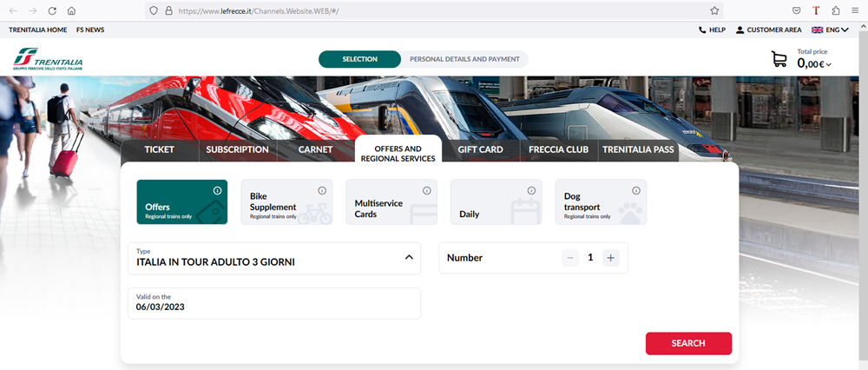Click the browser address bar URL

[259, 10]
